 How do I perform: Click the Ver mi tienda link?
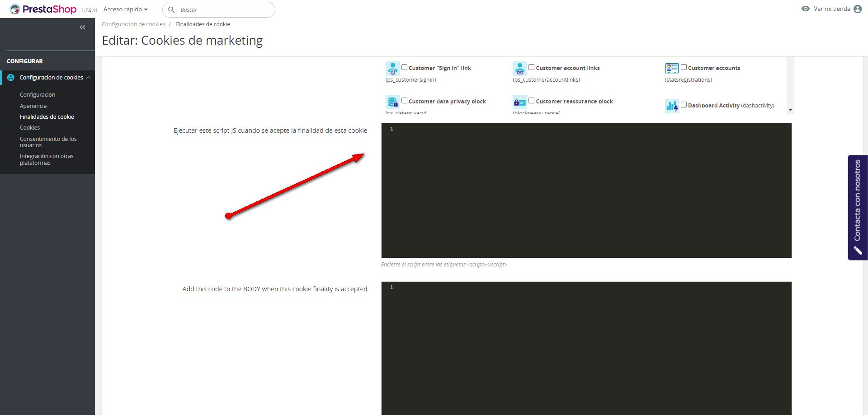tap(832, 9)
